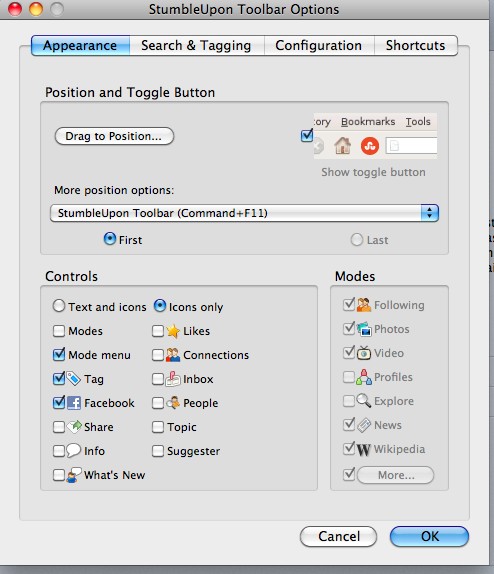Enable the Modes control checkbox

coord(59,331)
